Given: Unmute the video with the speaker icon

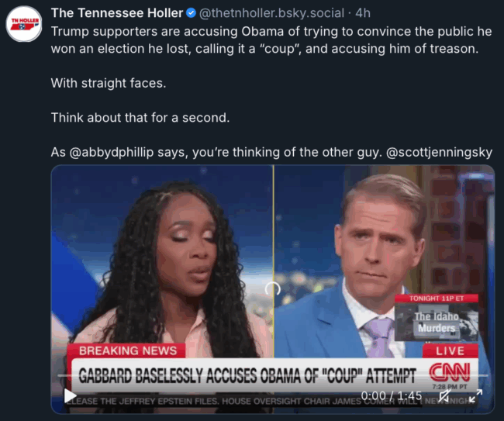Looking at the screenshot, I should pos(444,395).
